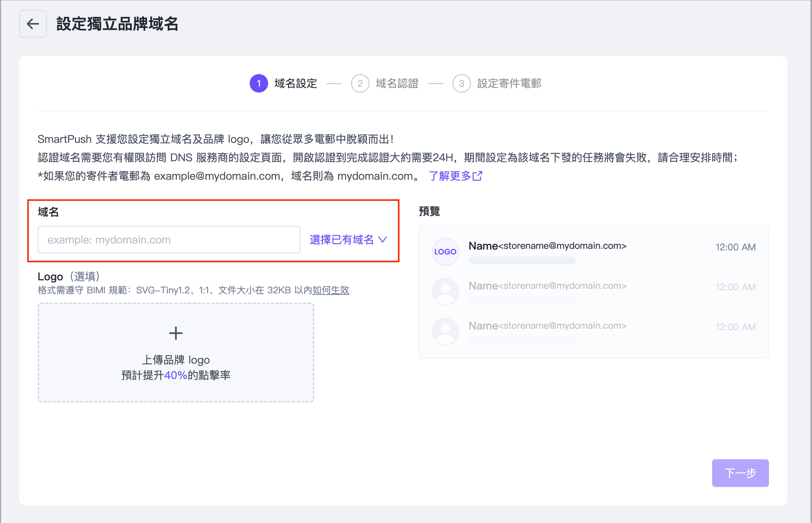Select the 域名認證 step label
Image resolution: width=812 pixels, height=523 pixels.
[397, 83]
